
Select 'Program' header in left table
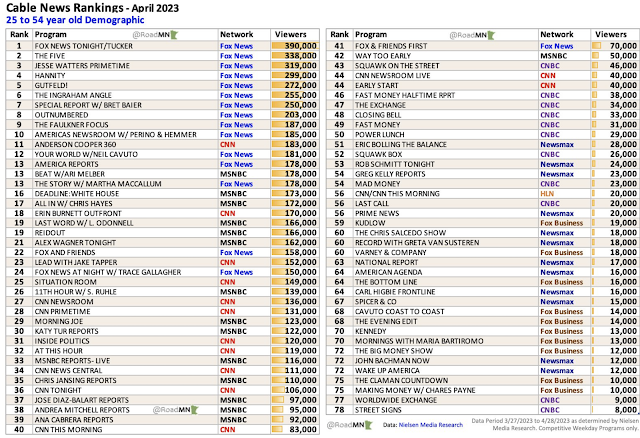tap(50, 35)
